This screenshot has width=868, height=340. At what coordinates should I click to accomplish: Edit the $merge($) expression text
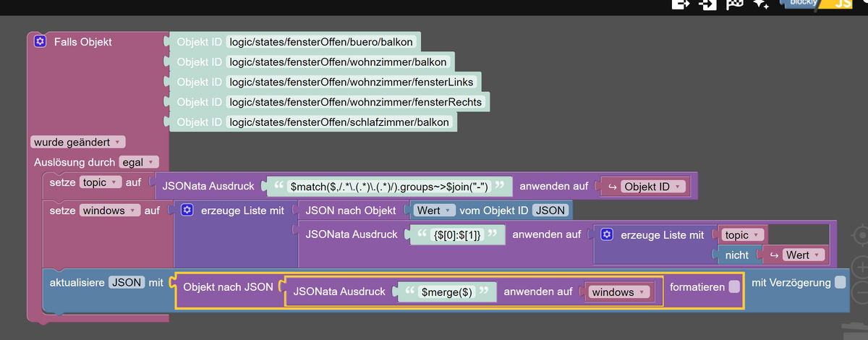pos(446,292)
